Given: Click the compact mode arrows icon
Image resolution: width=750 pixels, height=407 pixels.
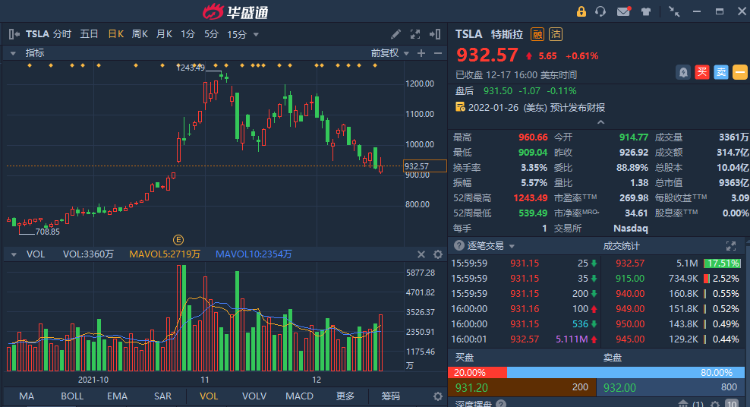Looking at the screenshot, I should 674,11.
